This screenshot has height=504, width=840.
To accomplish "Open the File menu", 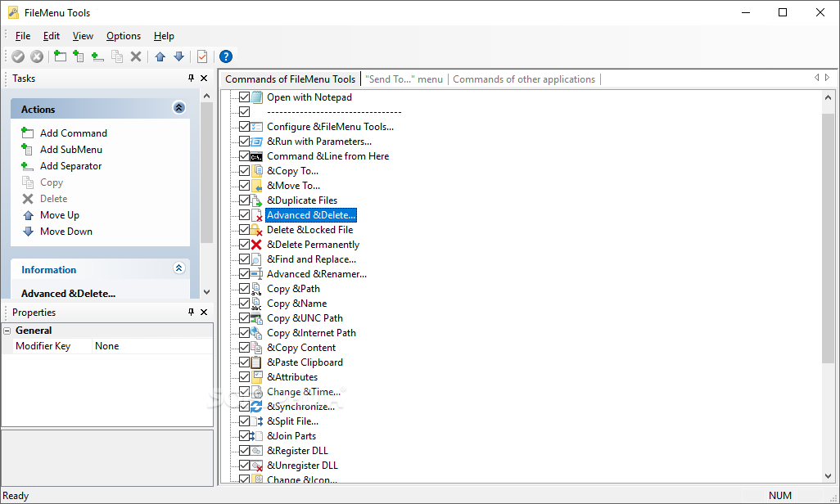I will tap(22, 36).
